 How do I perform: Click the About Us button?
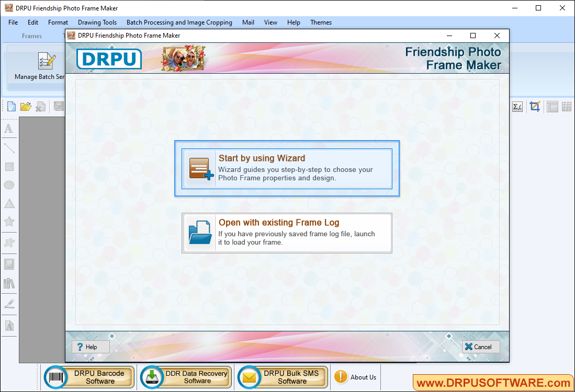355,377
